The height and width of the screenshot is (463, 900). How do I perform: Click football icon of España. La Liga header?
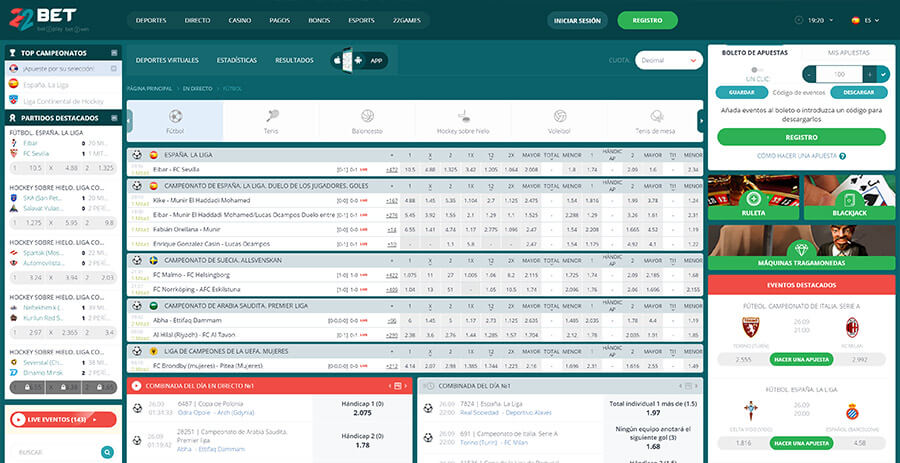click(137, 155)
